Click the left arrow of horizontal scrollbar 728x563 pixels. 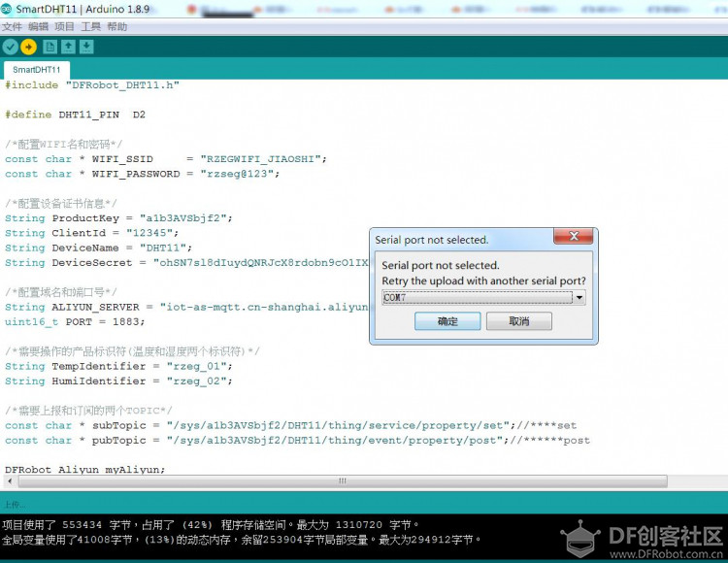pos(10,481)
